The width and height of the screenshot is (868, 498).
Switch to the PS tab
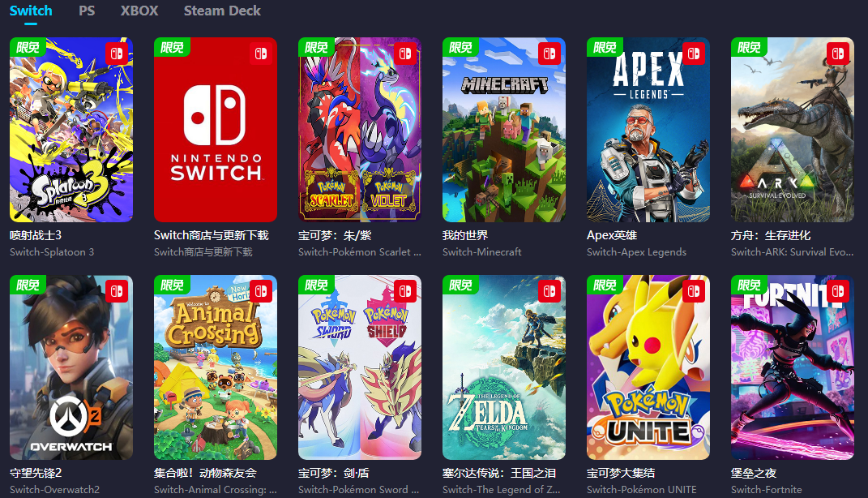click(x=87, y=11)
